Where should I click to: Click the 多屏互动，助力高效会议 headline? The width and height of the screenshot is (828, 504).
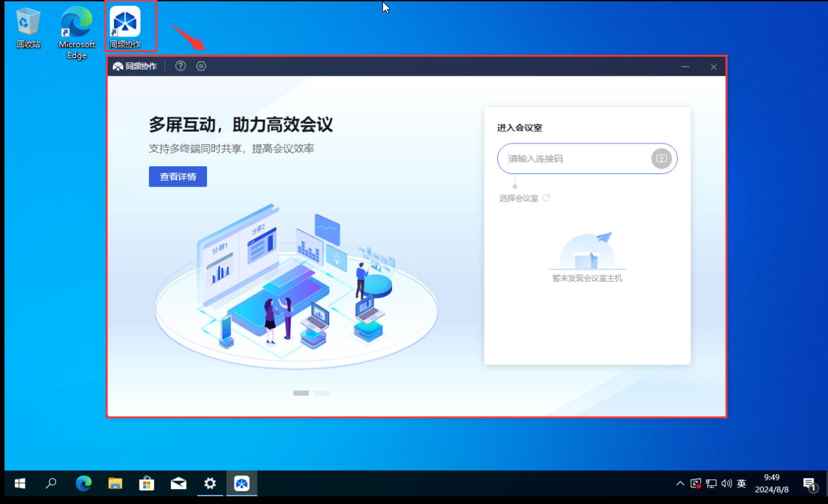[x=241, y=124]
